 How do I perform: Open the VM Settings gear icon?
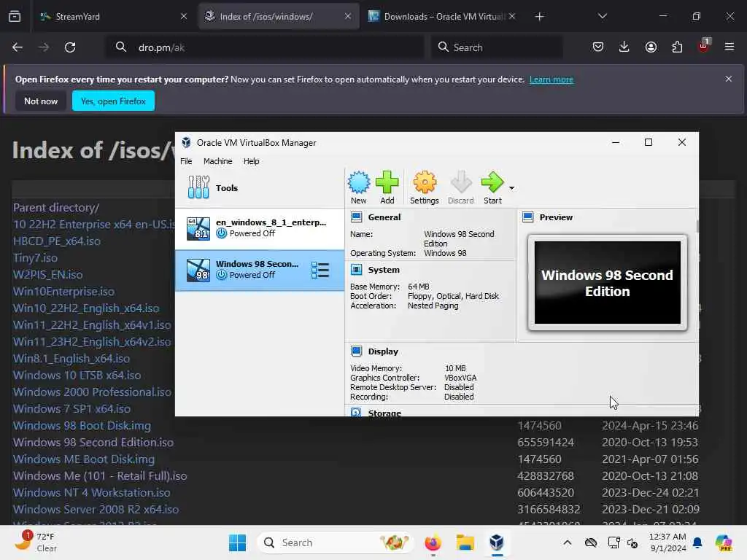click(x=424, y=187)
